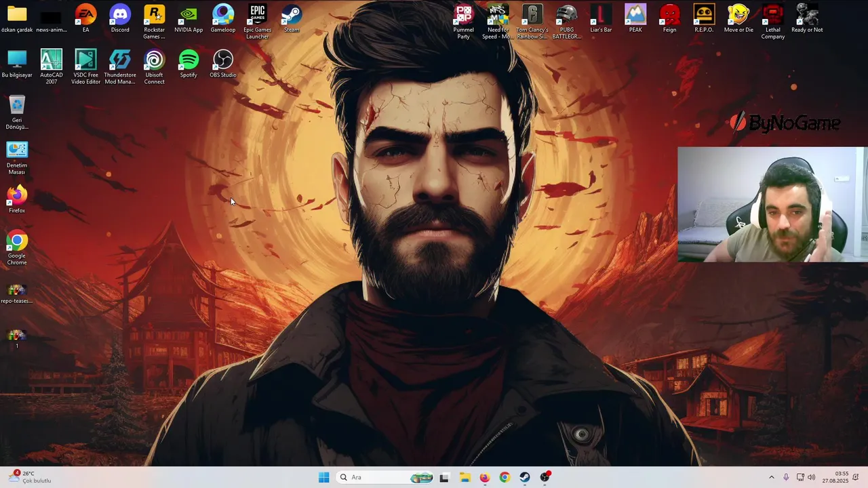Open the volume speaker tray icon

click(x=812, y=477)
